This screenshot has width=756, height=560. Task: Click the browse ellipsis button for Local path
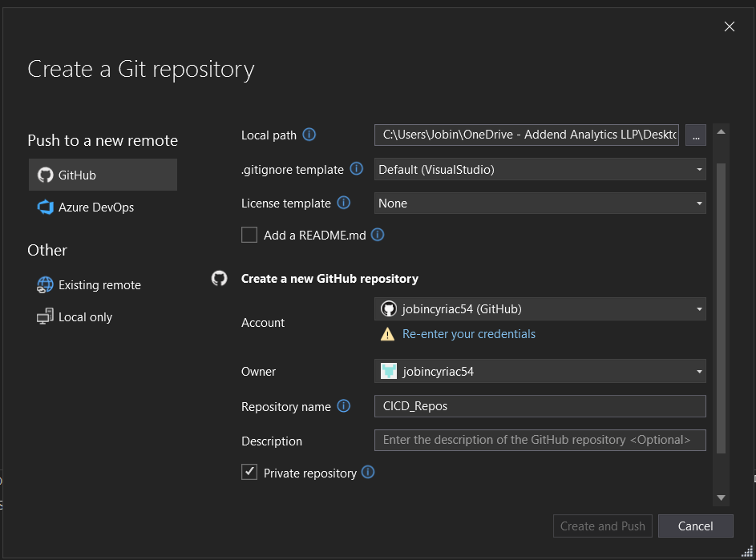pyautogui.click(x=695, y=135)
